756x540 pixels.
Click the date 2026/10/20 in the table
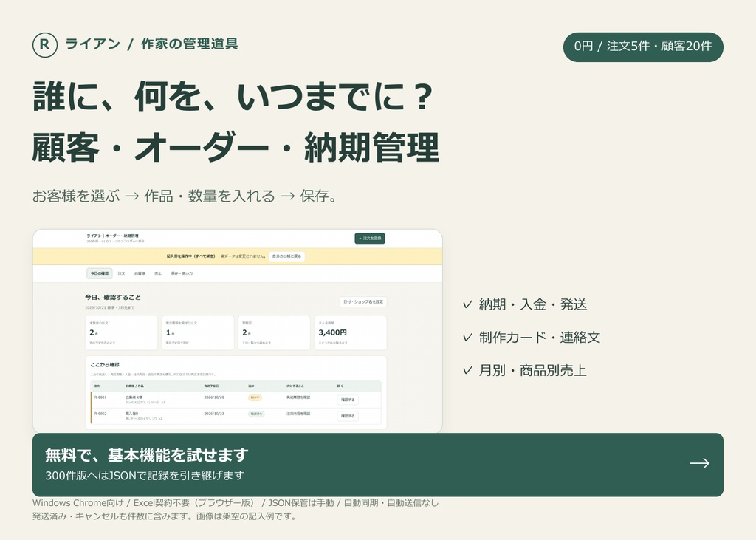(214, 397)
